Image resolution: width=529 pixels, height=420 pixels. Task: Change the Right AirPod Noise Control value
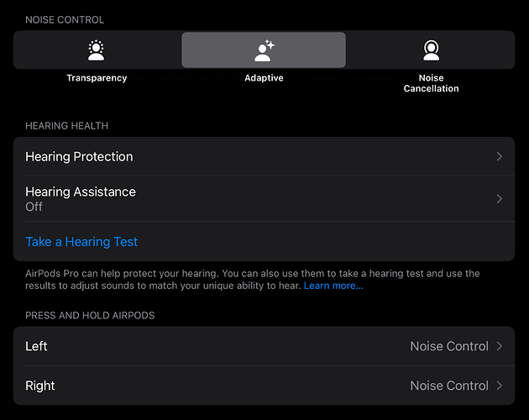point(448,386)
